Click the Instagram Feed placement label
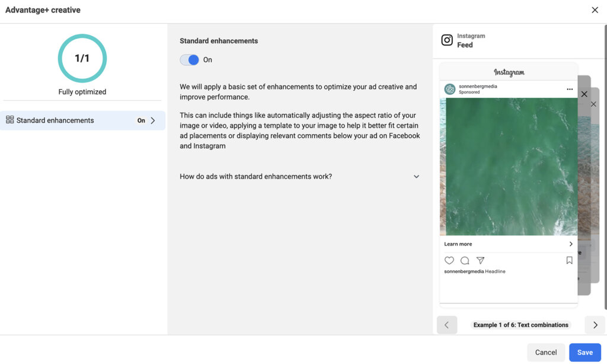 tap(471, 40)
